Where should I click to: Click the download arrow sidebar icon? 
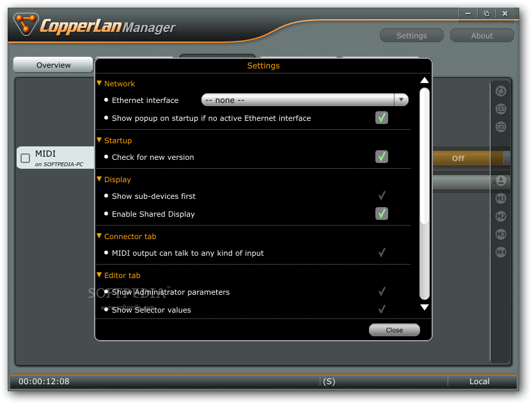pyautogui.click(x=501, y=180)
